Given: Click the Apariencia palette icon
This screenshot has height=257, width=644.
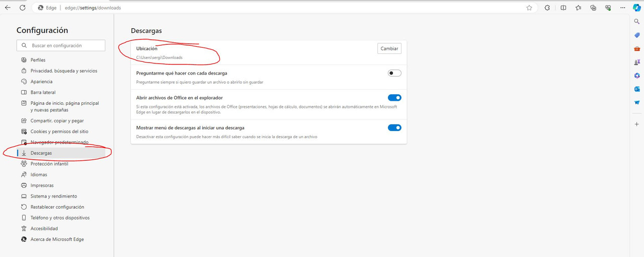Looking at the screenshot, I should (24, 82).
